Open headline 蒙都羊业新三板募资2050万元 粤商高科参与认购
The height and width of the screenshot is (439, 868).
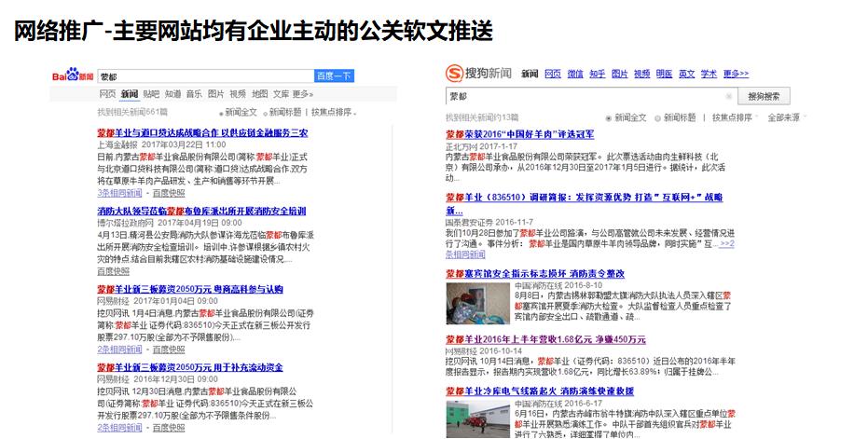190,289
